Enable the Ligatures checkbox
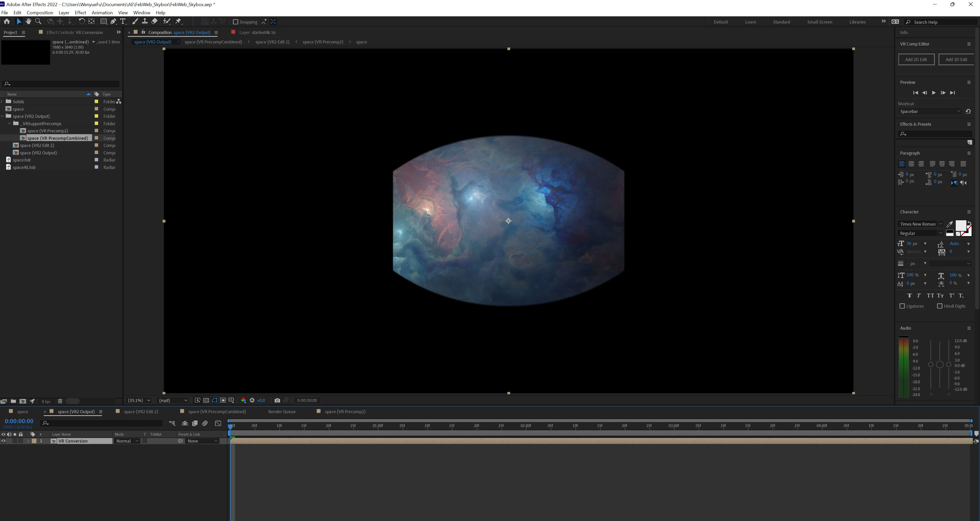 coord(902,306)
